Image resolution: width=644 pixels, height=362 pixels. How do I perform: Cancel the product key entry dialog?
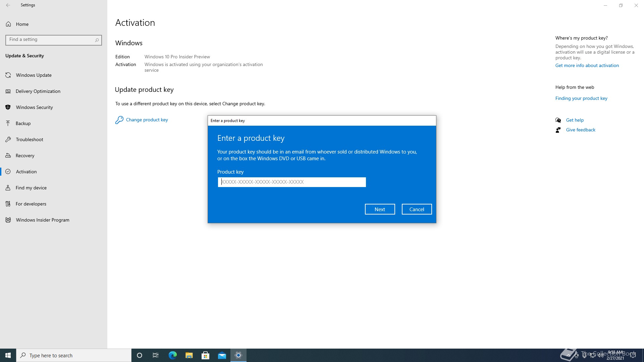coord(416,208)
